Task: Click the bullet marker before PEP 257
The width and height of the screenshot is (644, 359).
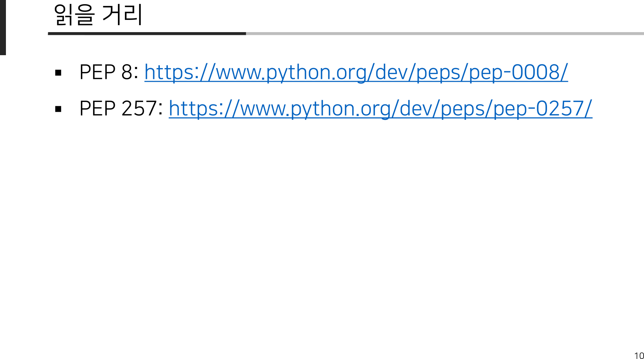Action: (x=58, y=109)
